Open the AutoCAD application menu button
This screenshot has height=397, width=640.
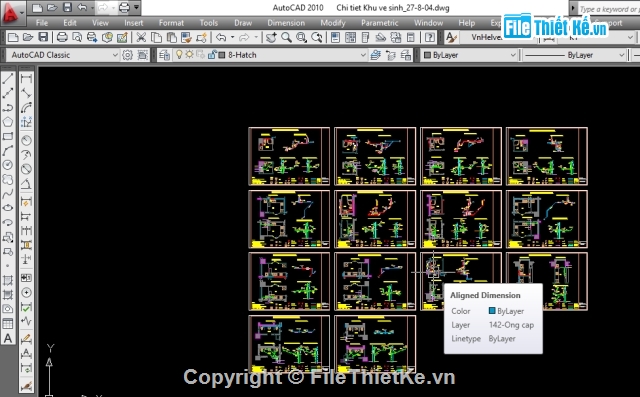(11, 13)
